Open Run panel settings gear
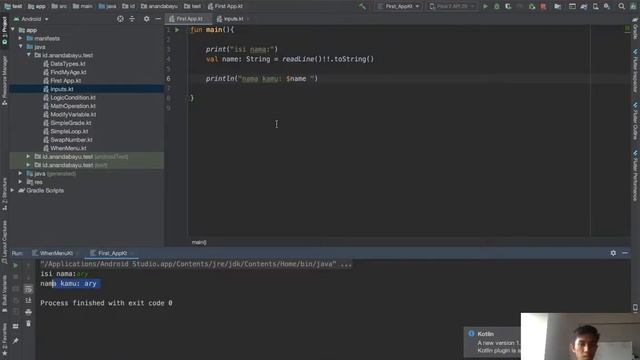This screenshot has width=640, height=360. (x=613, y=253)
